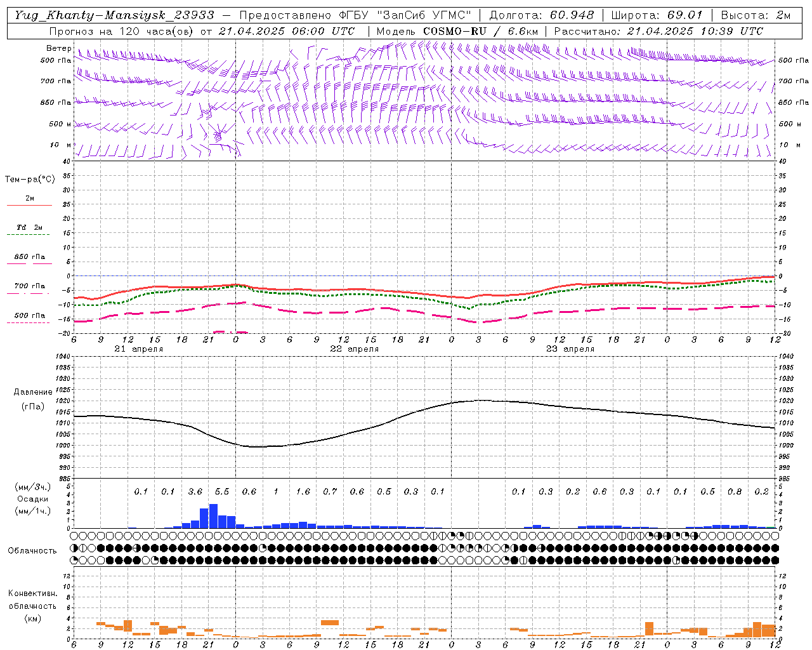Select the 3.6 precipitation value
812x650 pixels.
[195, 492]
